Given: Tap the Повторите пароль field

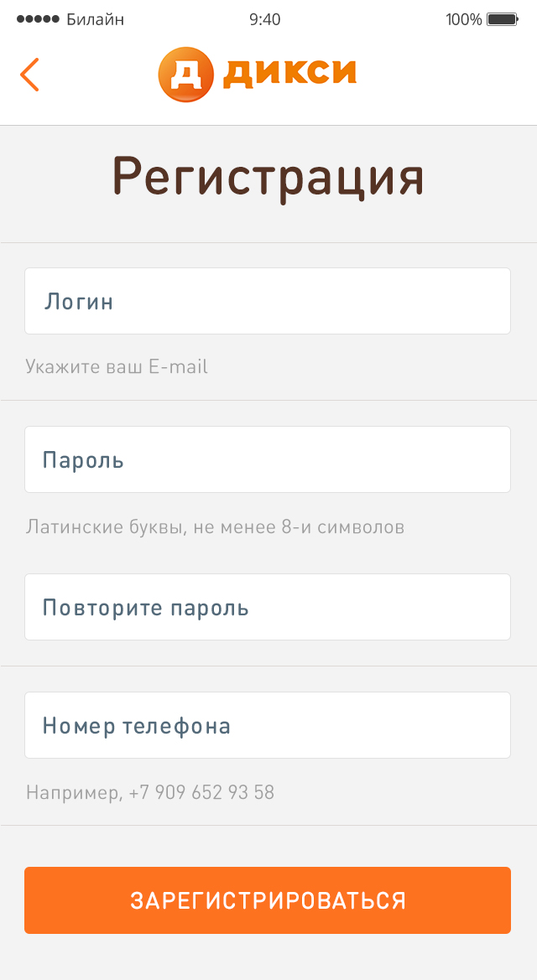Looking at the screenshot, I should point(268,607).
